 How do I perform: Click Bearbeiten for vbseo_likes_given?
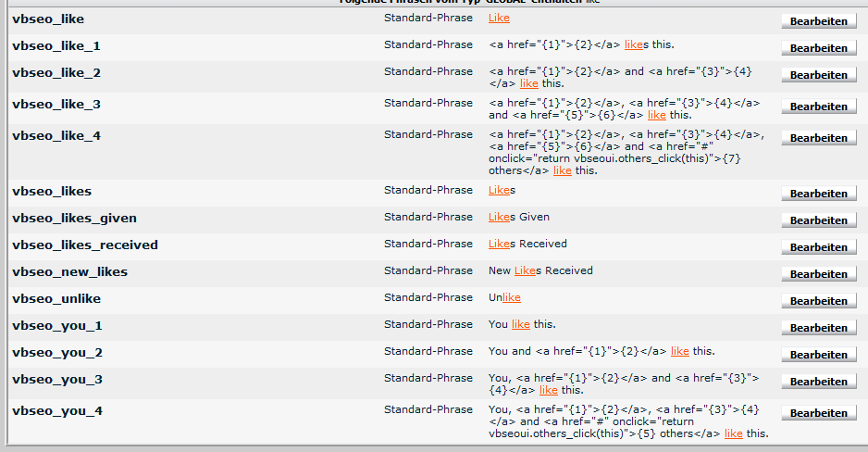(819, 220)
